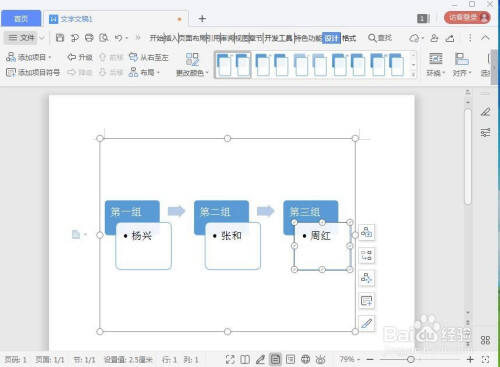Select the third SmartArt style thumbnail
The height and width of the screenshot is (367, 500).
pos(310,65)
